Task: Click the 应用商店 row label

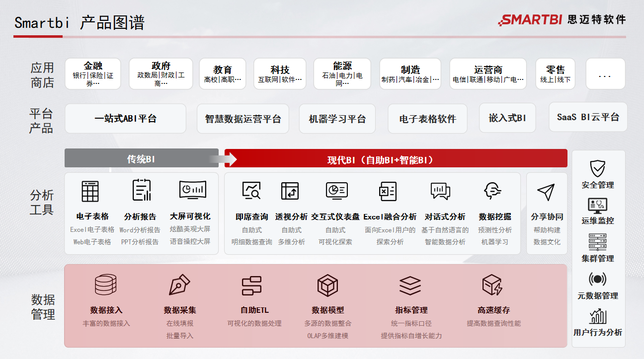Action: click(x=42, y=75)
